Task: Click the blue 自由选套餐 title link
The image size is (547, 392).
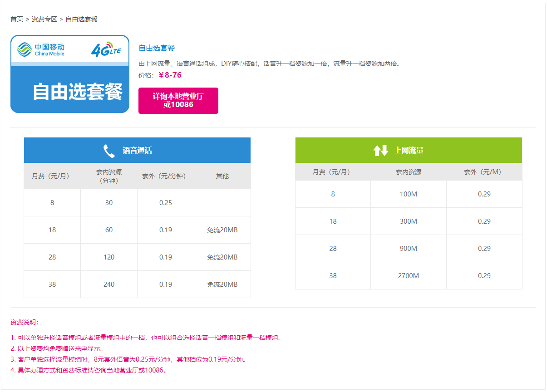Action: [x=157, y=48]
